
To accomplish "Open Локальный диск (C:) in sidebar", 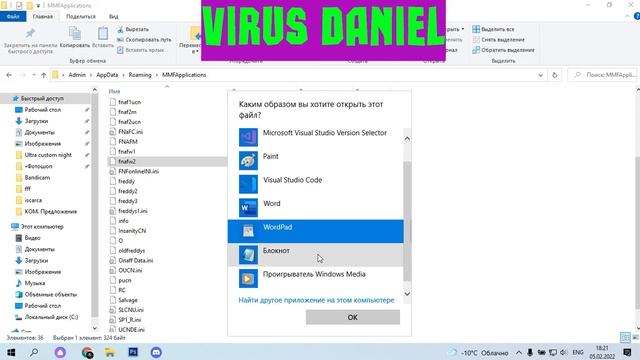I will click(x=51, y=317).
